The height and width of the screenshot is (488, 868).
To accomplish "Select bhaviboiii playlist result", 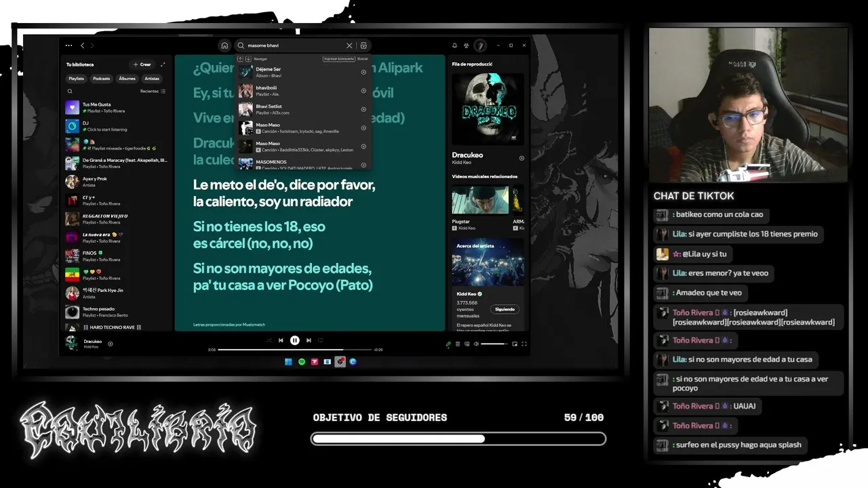I will [x=303, y=91].
